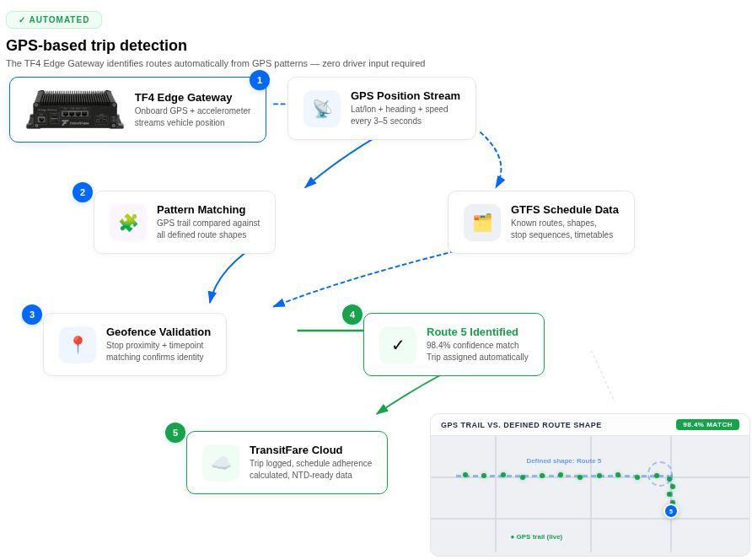Click the 98.4% MATCH green label
The image size is (752, 560).
coord(707,425)
